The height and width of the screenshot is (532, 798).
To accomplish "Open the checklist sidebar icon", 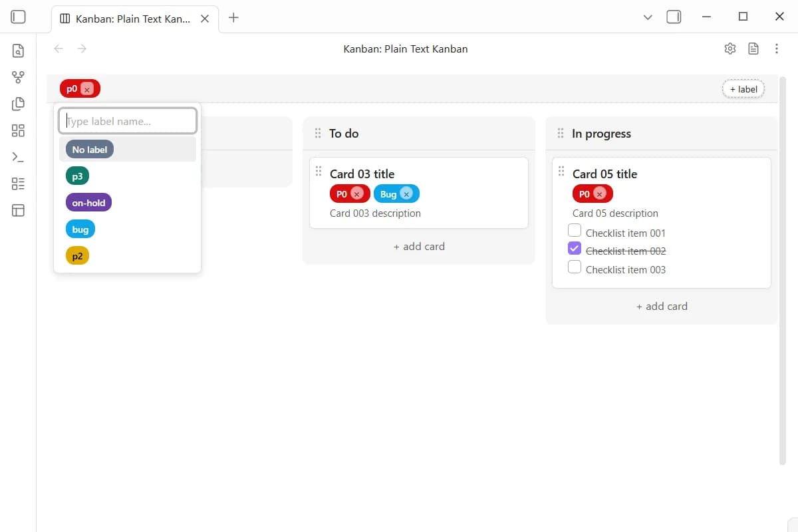I will [x=19, y=184].
